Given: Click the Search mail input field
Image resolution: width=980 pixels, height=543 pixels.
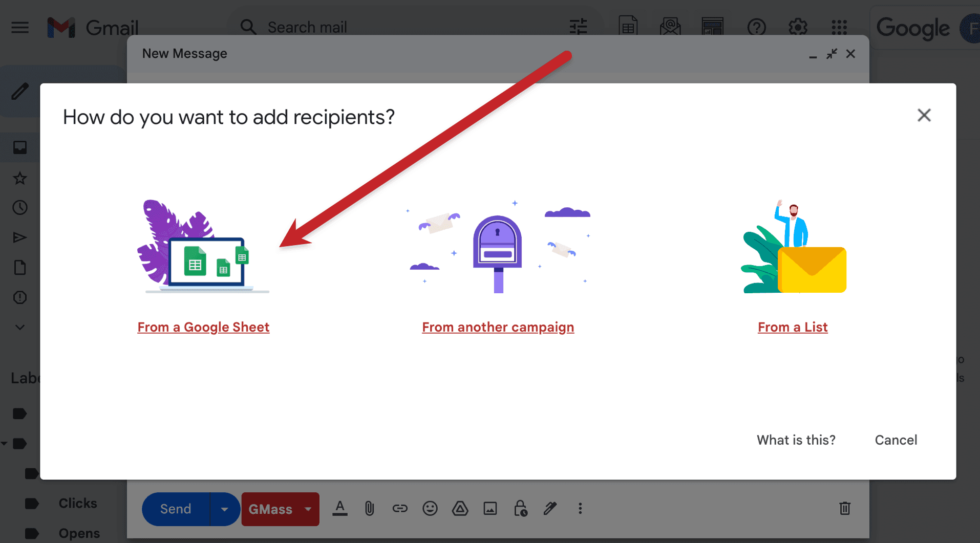Looking at the screenshot, I should pos(358,27).
